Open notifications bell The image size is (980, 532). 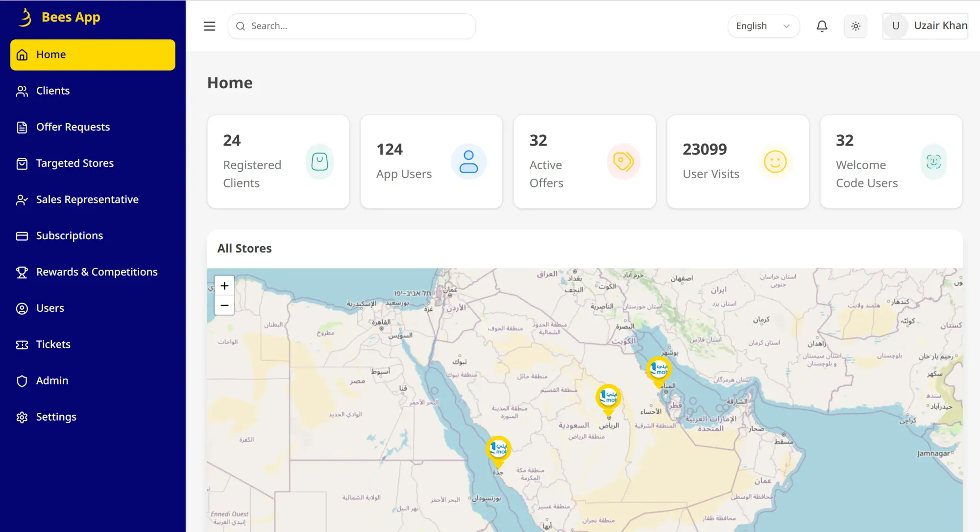822,26
